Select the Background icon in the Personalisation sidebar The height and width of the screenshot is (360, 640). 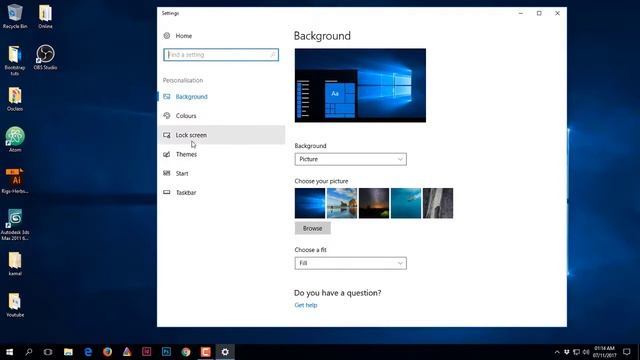(x=167, y=97)
